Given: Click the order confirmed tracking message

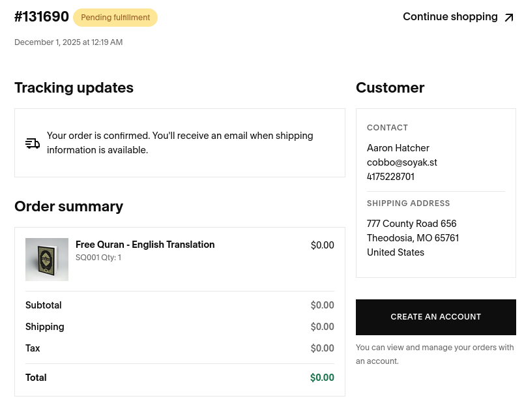Looking at the screenshot, I should click(x=180, y=143).
